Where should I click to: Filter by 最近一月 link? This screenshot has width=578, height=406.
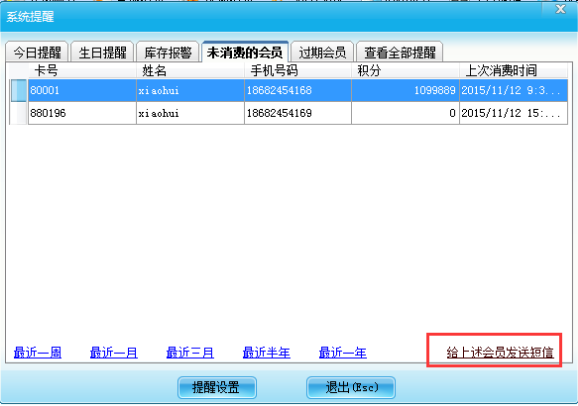(x=114, y=353)
